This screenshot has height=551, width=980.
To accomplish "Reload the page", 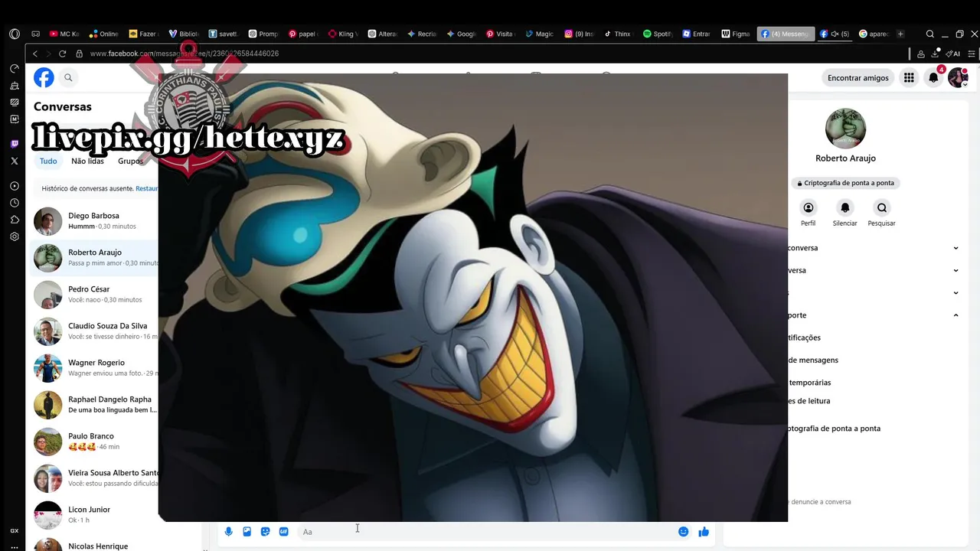I will 62,54.
